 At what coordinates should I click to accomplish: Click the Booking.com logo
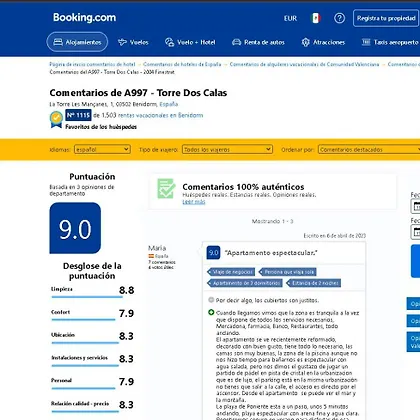[84, 18]
